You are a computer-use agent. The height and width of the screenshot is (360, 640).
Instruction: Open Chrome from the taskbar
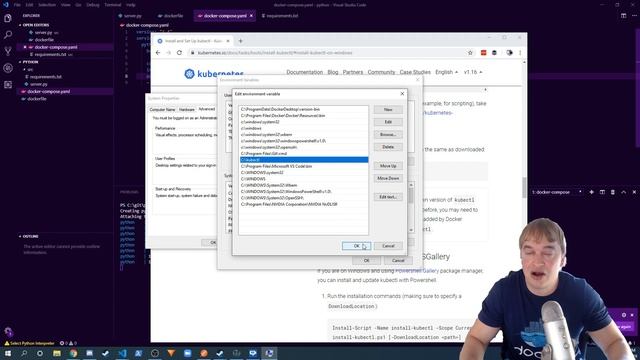(73, 353)
